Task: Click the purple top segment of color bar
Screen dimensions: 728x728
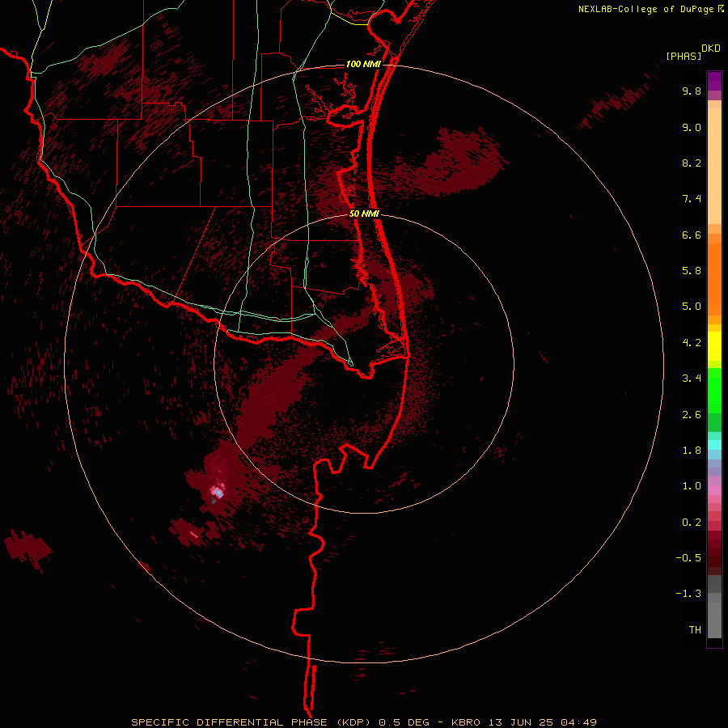Action: [x=714, y=81]
